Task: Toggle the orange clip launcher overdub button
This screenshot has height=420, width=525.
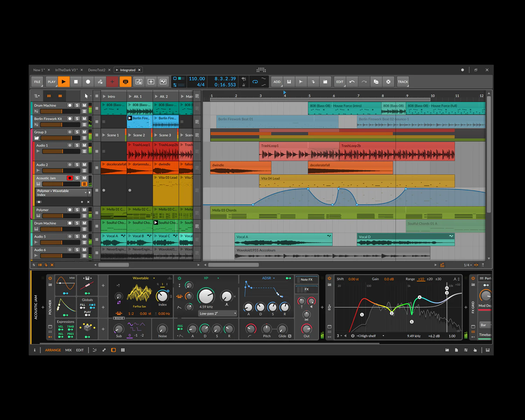Action: tap(125, 82)
